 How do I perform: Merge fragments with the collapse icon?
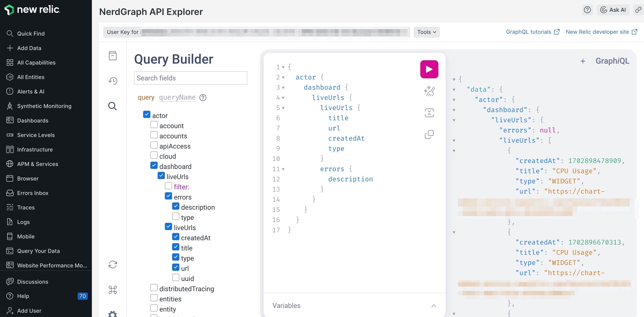(429, 113)
